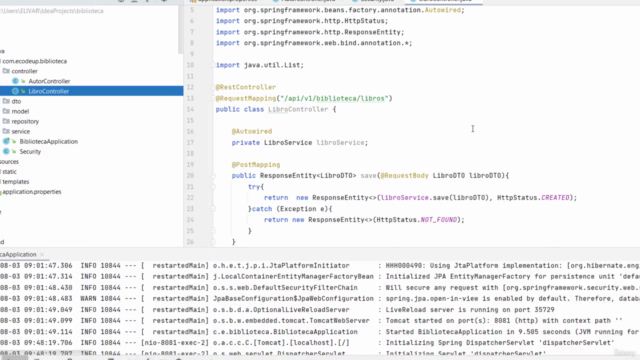Click the model package folder icon
This screenshot has width=640, height=360.
click(6, 111)
